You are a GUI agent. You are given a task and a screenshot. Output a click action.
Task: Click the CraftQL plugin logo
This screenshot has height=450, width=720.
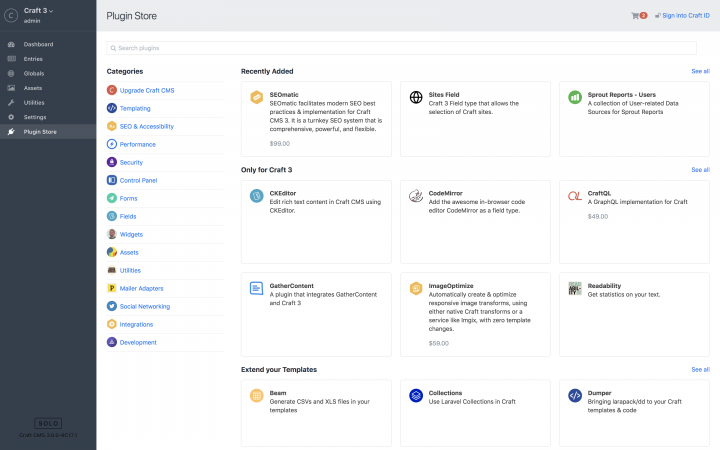(575, 196)
